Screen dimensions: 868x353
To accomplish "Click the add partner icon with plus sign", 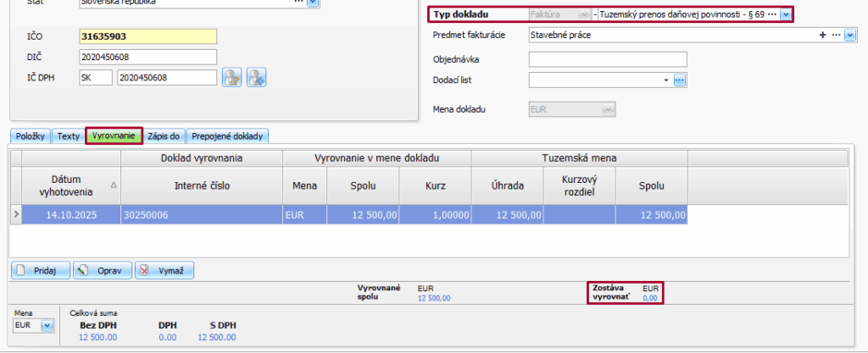I will tap(256, 77).
